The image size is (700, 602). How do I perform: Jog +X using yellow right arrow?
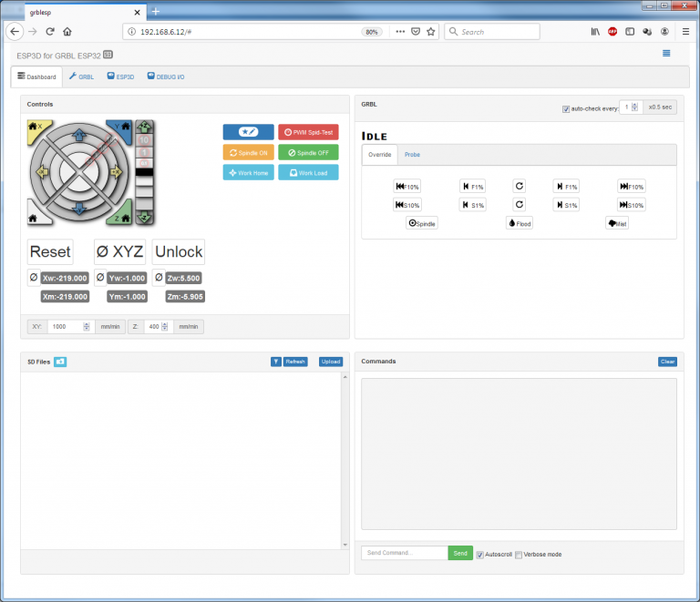coord(116,171)
